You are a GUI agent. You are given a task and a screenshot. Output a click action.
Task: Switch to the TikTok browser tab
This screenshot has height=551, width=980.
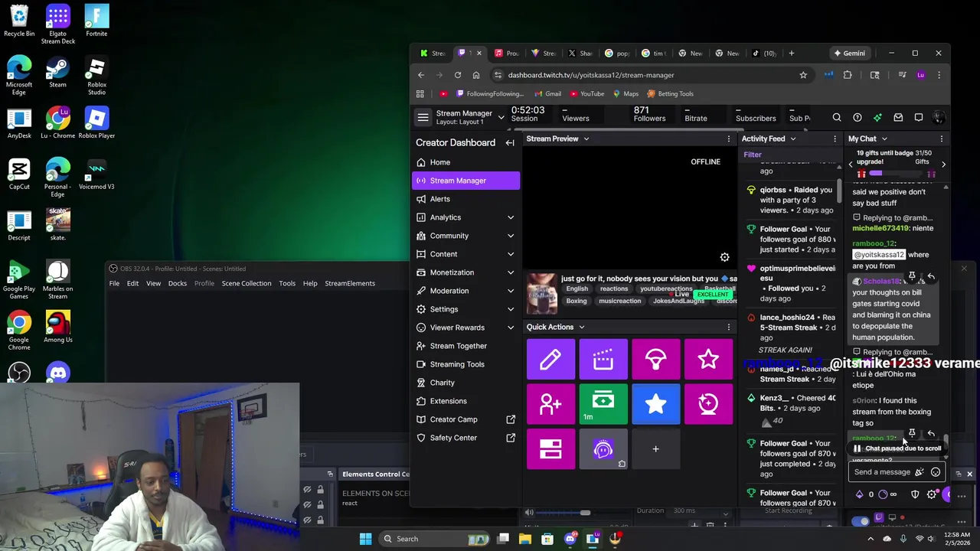tap(766, 54)
